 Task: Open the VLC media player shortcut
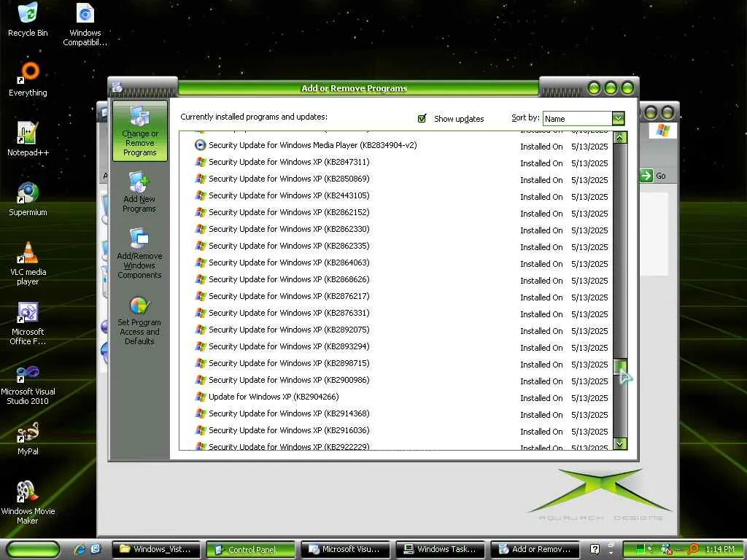click(28, 262)
